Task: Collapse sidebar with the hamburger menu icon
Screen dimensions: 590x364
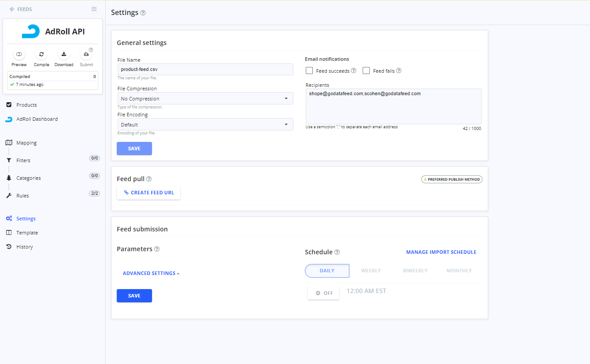Action: [x=94, y=9]
